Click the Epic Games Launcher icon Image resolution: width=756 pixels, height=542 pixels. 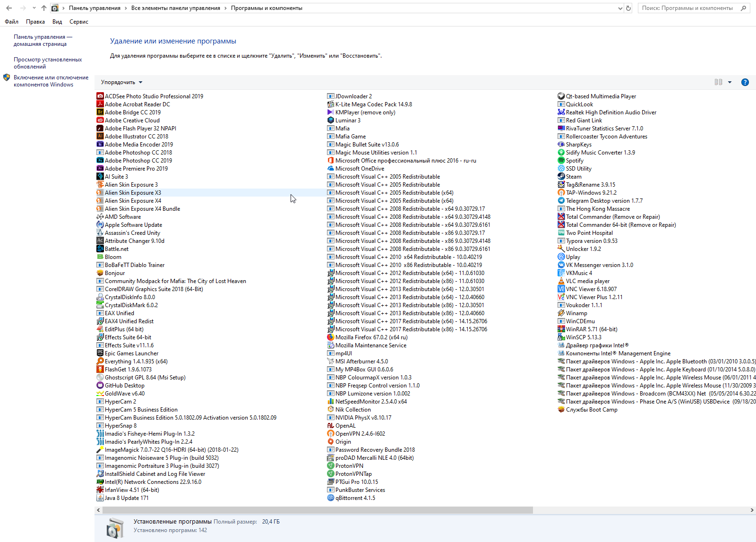tap(100, 353)
